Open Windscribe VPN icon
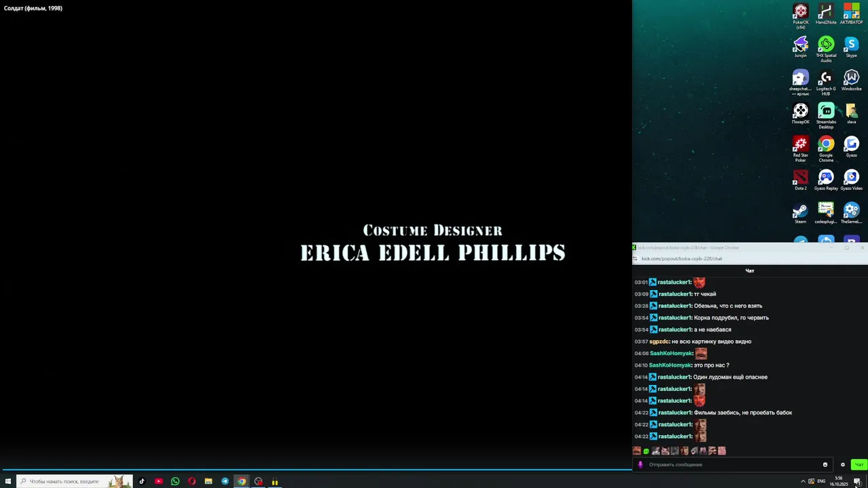868x488 pixels. point(851,81)
